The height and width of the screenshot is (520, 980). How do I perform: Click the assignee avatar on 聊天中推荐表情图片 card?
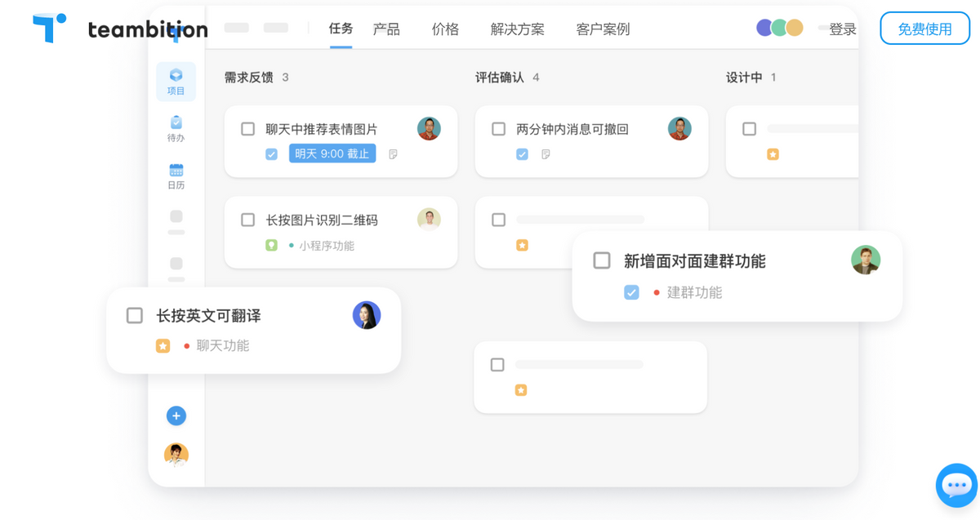pos(429,128)
